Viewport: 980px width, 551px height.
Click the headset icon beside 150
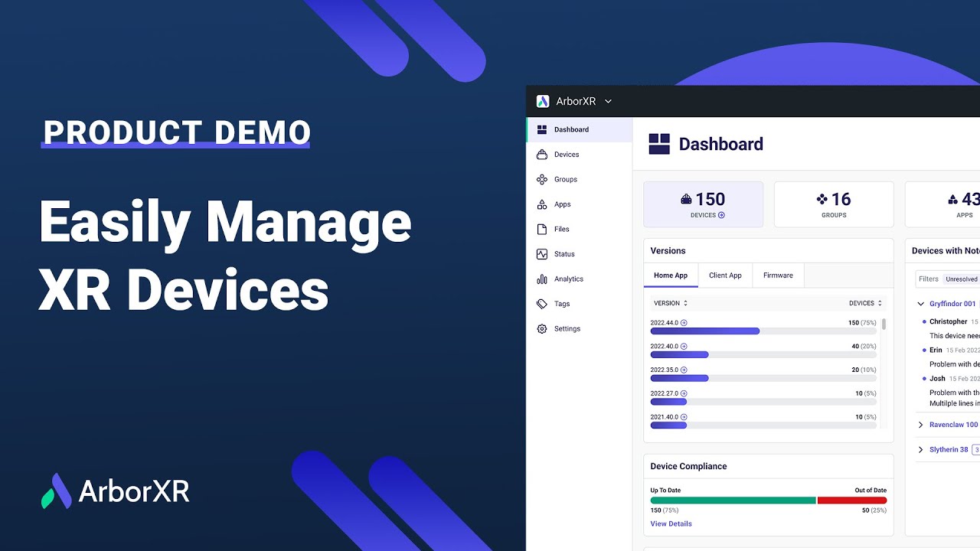pos(687,199)
